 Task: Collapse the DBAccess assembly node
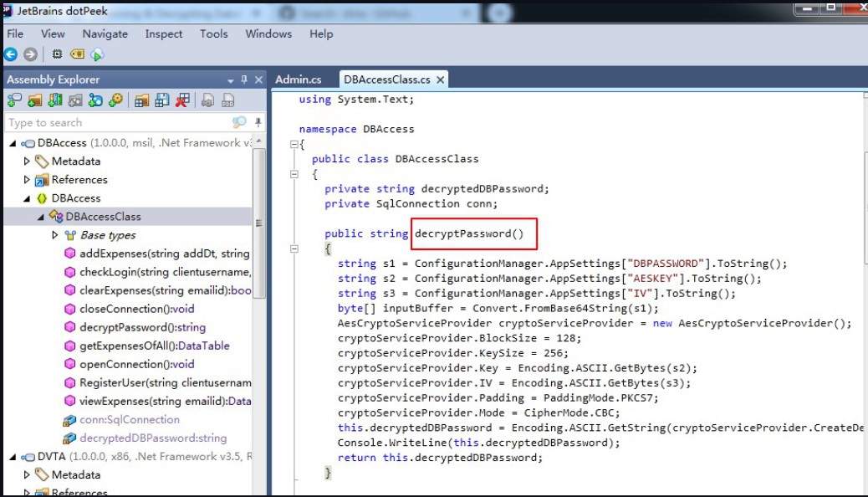pyautogui.click(x=13, y=143)
